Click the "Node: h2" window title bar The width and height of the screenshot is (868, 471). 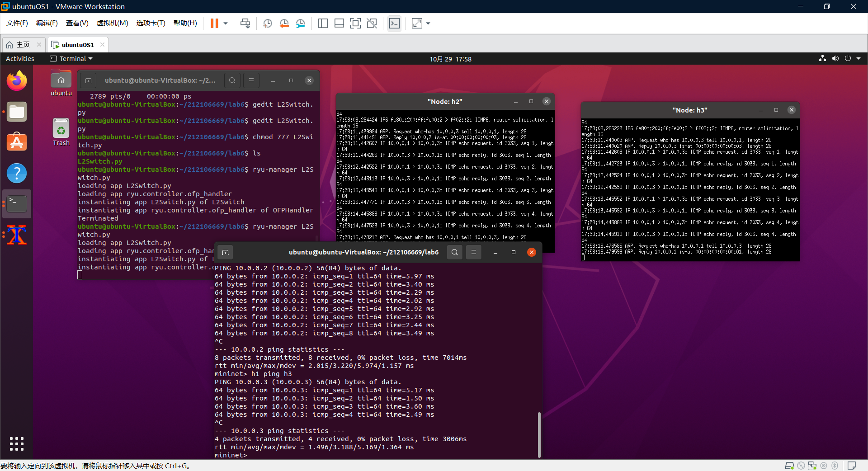445,102
